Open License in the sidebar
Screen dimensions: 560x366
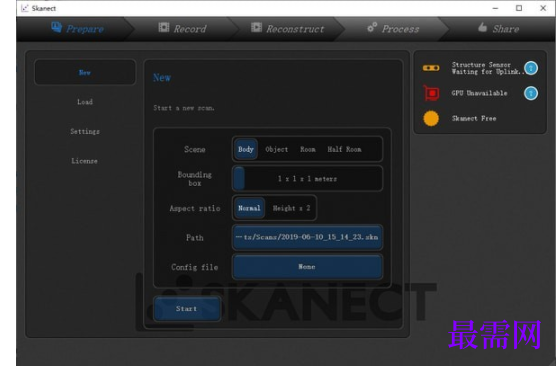[x=85, y=161]
